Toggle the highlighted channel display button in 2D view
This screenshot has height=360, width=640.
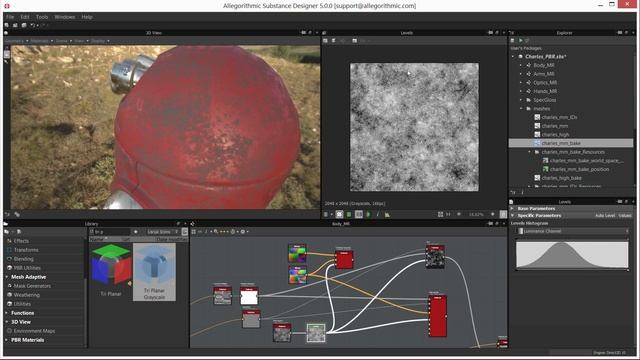pyautogui.click(x=339, y=214)
